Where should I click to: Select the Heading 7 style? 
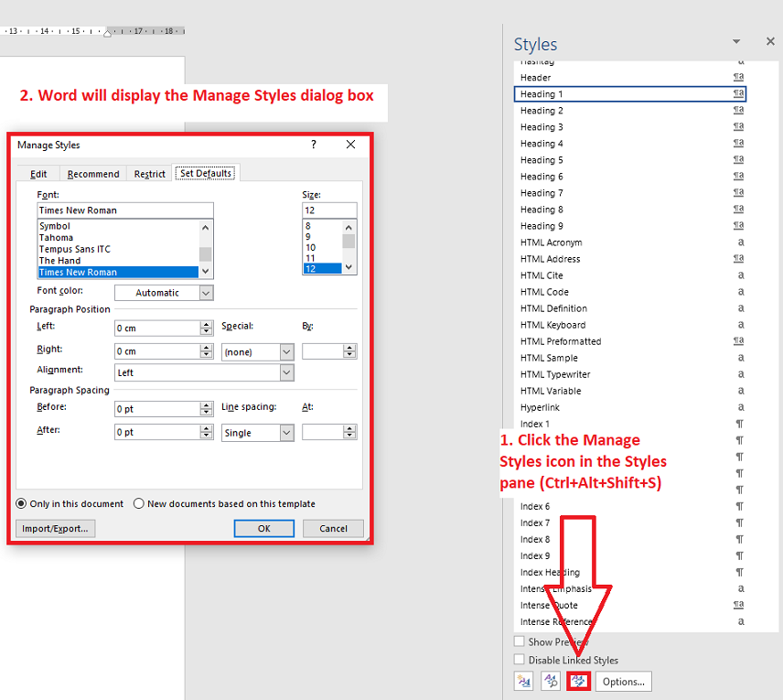coord(630,192)
